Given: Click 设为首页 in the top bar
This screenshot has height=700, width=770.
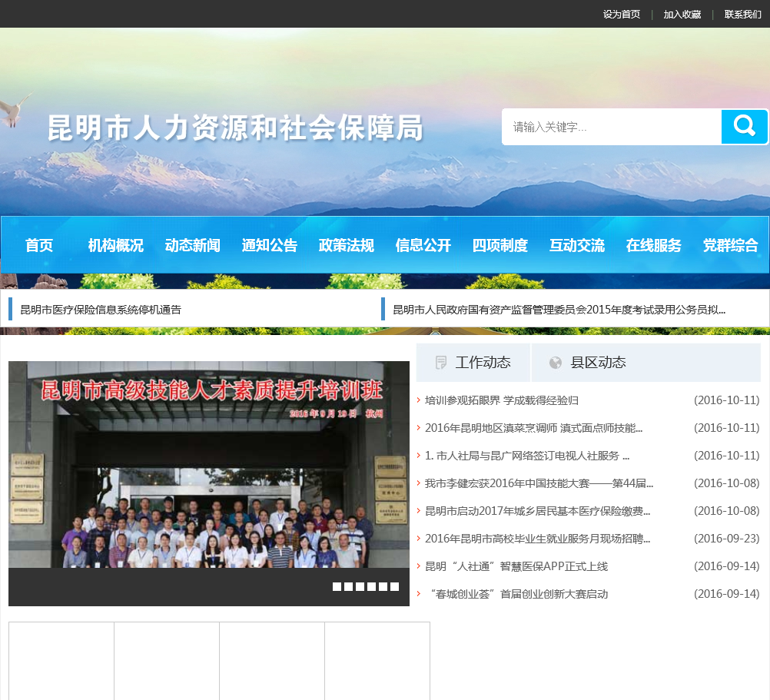Looking at the screenshot, I should click(x=622, y=15).
